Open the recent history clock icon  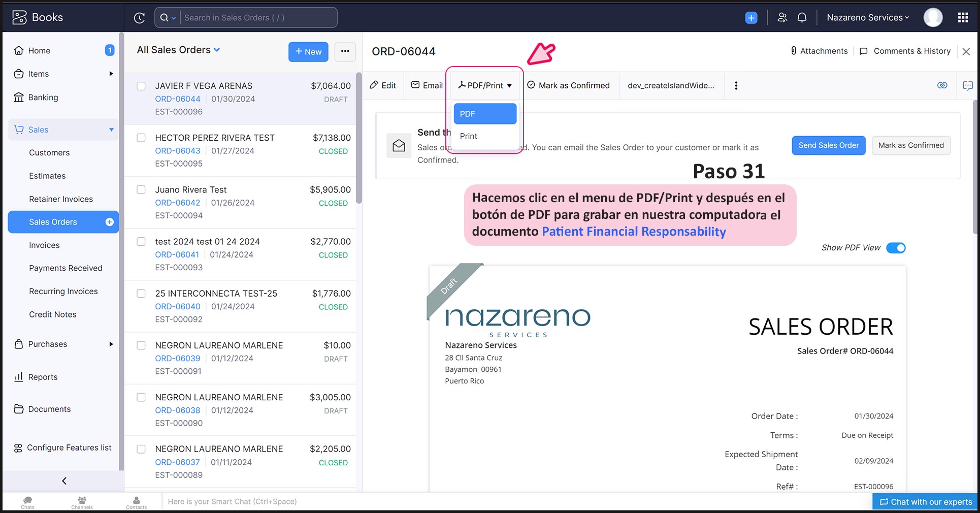(x=139, y=18)
